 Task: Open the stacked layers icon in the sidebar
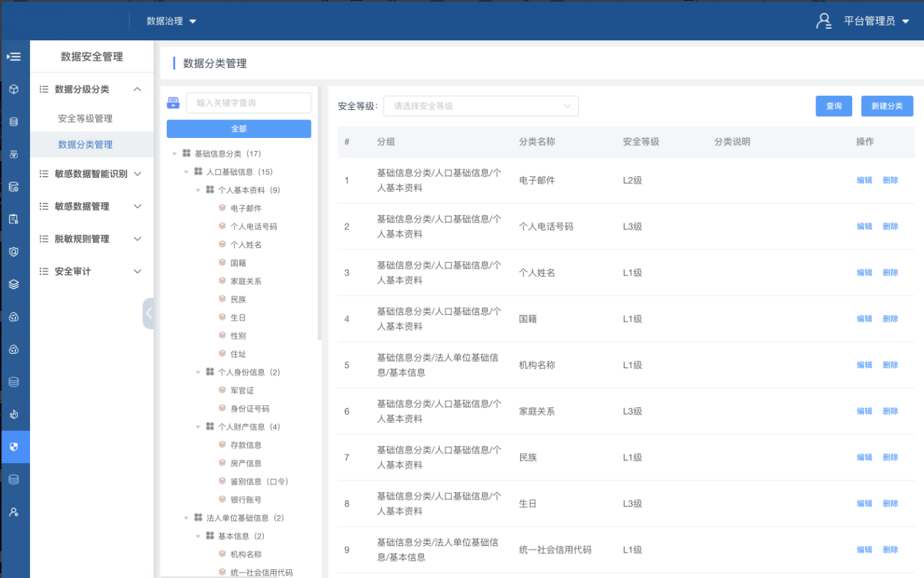coord(14,284)
